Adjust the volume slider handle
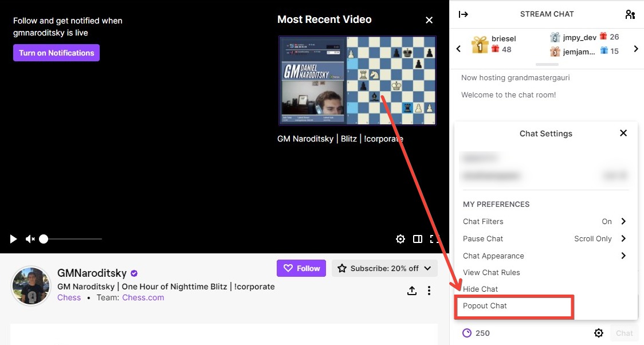 pyautogui.click(x=44, y=239)
